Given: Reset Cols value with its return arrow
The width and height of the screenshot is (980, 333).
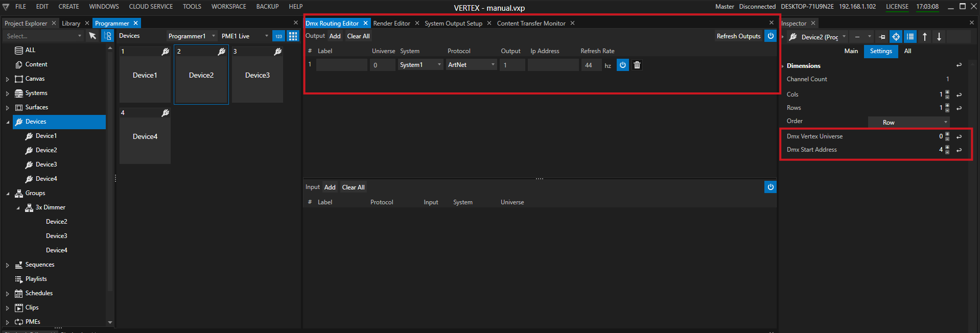Looking at the screenshot, I should coord(959,95).
